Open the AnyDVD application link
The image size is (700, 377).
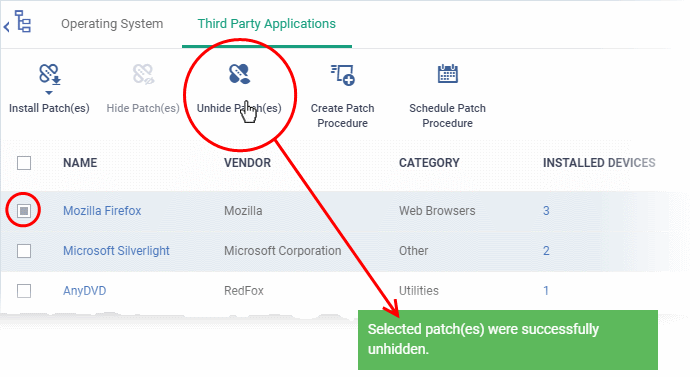[x=84, y=291]
